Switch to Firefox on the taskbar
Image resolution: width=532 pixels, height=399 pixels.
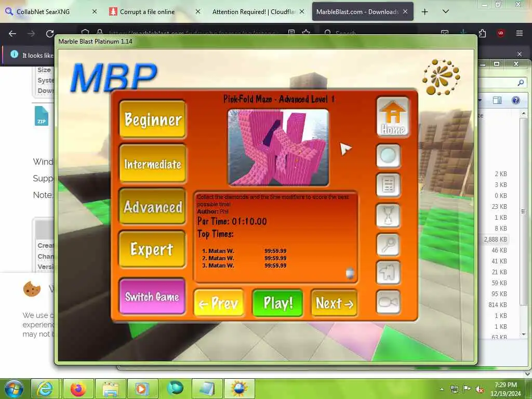coord(78,389)
